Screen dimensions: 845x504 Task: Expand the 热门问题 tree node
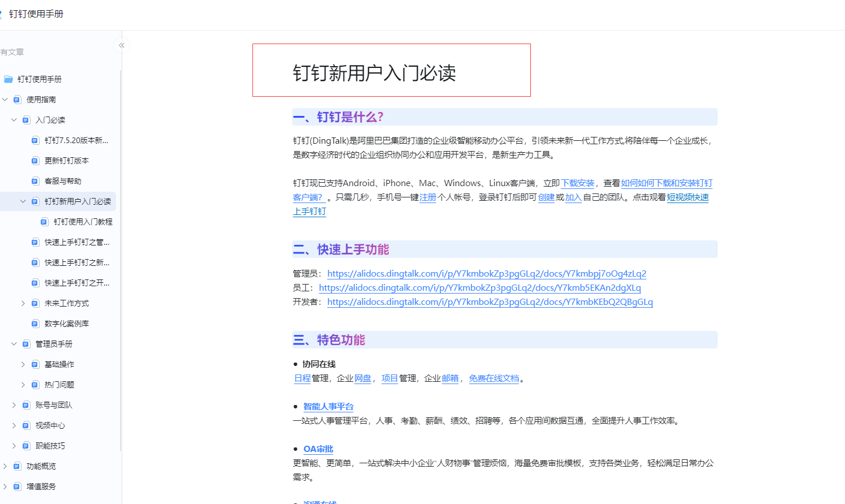[x=23, y=385]
